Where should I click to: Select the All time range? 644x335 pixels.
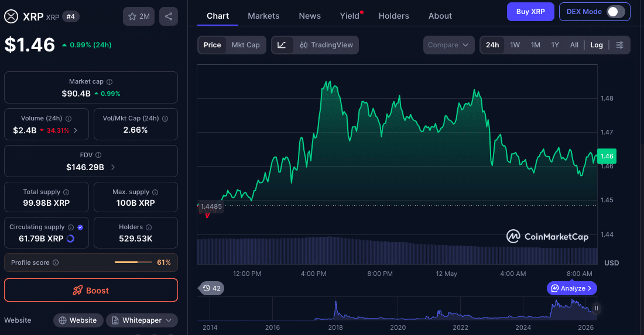tap(574, 45)
